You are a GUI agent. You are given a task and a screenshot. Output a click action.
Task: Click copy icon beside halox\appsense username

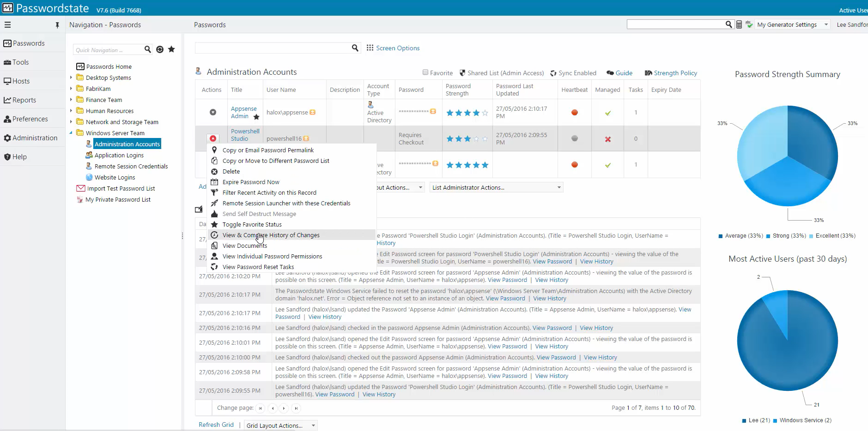coord(313,112)
